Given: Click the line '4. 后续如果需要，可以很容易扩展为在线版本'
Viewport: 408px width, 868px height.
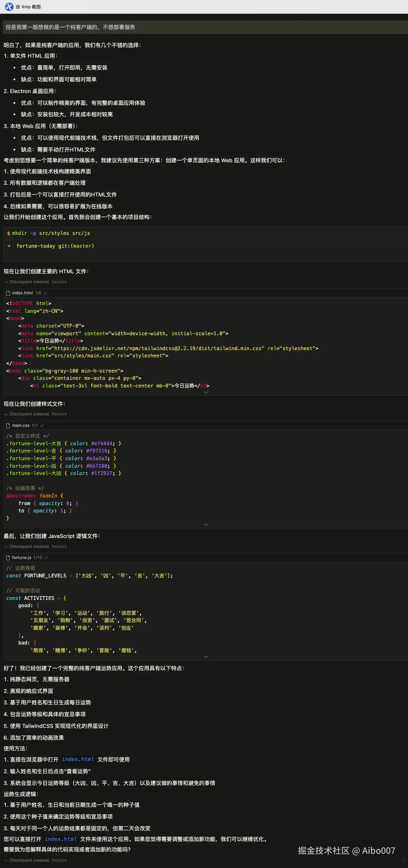Looking at the screenshot, I should point(58,207).
